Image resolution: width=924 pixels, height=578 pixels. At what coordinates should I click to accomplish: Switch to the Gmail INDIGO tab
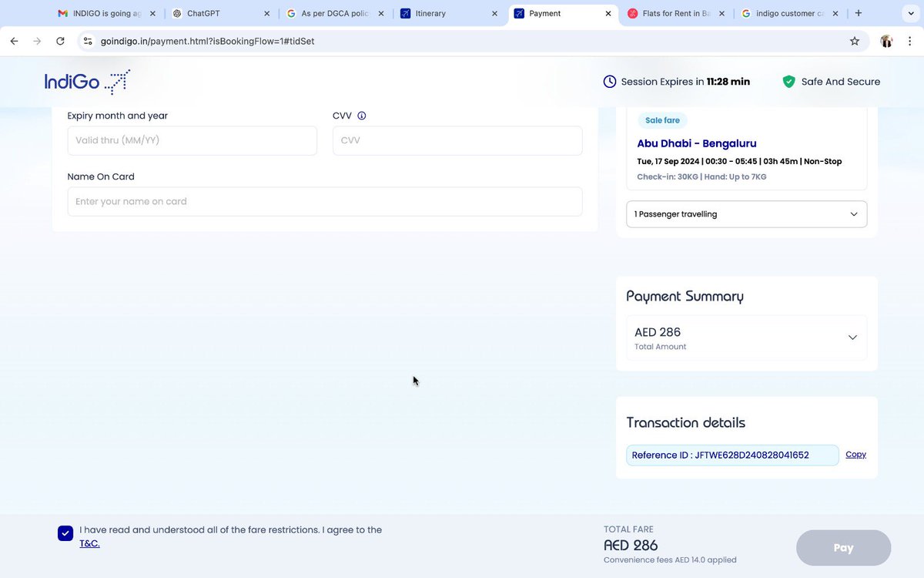point(105,13)
